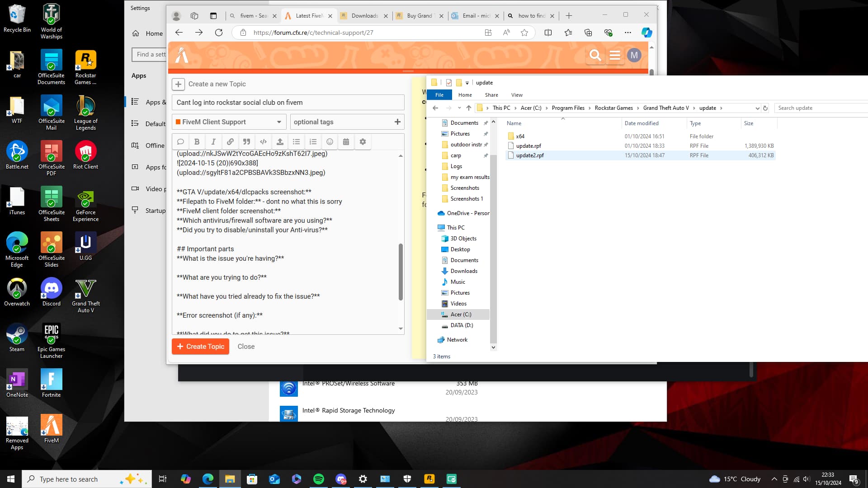Click the topic editor vertical scrollbar

401,272
